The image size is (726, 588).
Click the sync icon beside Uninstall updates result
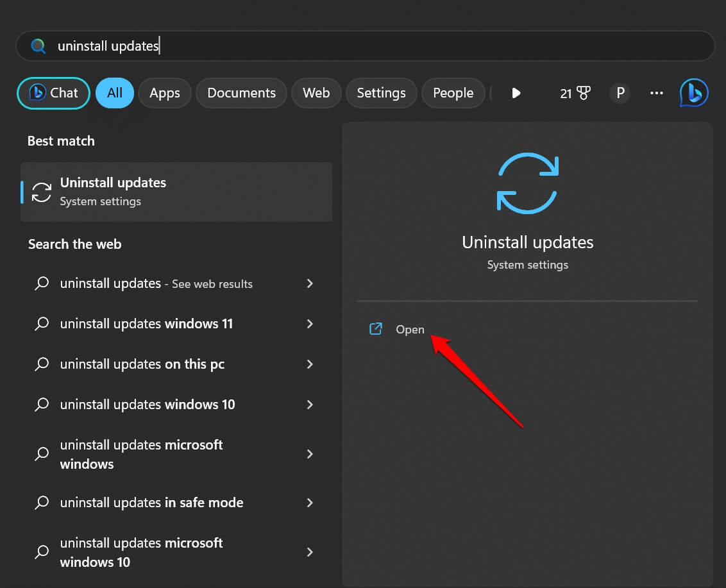pyautogui.click(x=41, y=192)
